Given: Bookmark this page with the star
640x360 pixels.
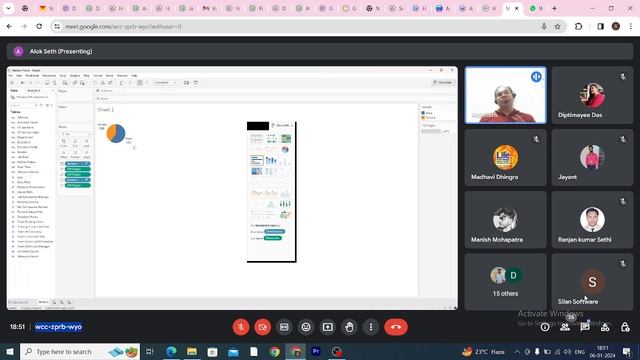Looking at the screenshot, I should (x=558, y=27).
